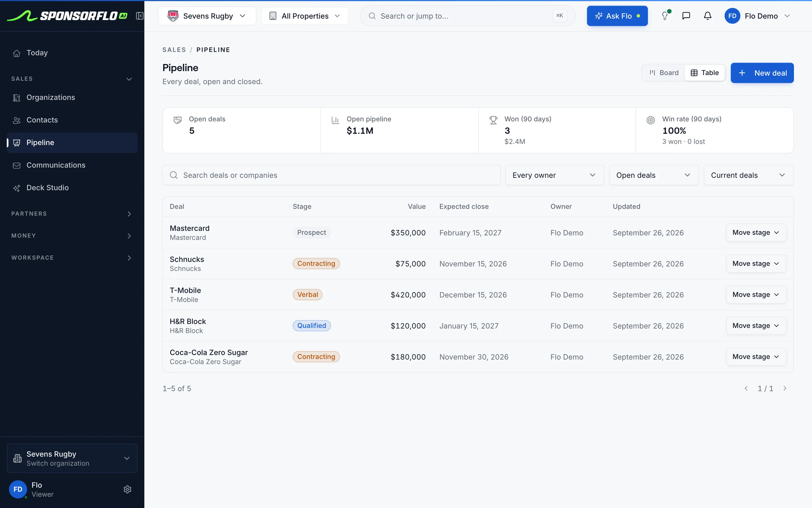Image resolution: width=812 pixels, height=508 pixels.
Task: Switch to Table view
Action: coord(704,73)
